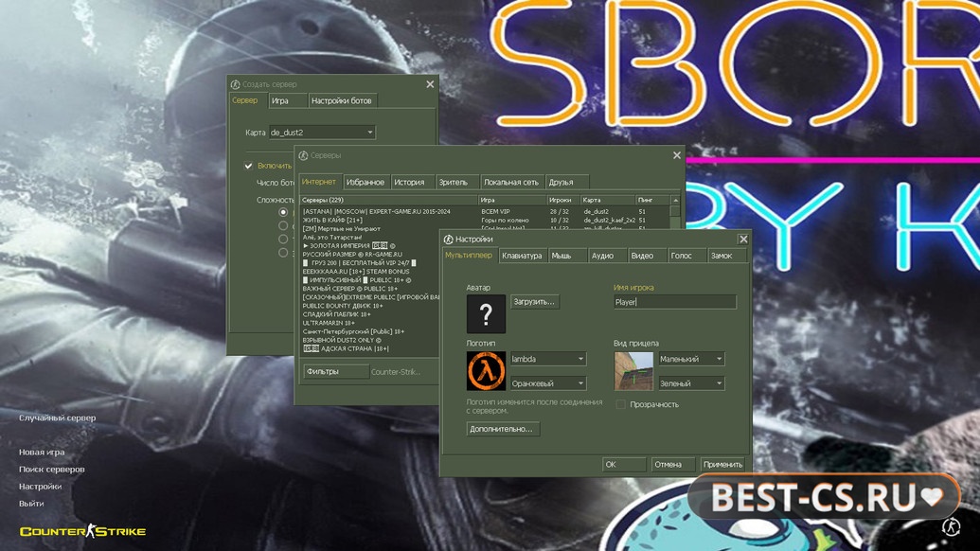The height and width of the screenshot is (551, 980).
Task: Select the Мертвые не Умирают server row
Action: [370, 229]
